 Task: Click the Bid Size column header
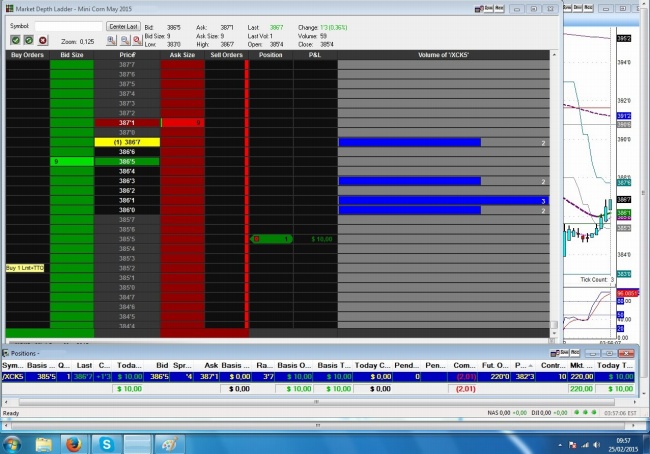[x=72, y=55]
